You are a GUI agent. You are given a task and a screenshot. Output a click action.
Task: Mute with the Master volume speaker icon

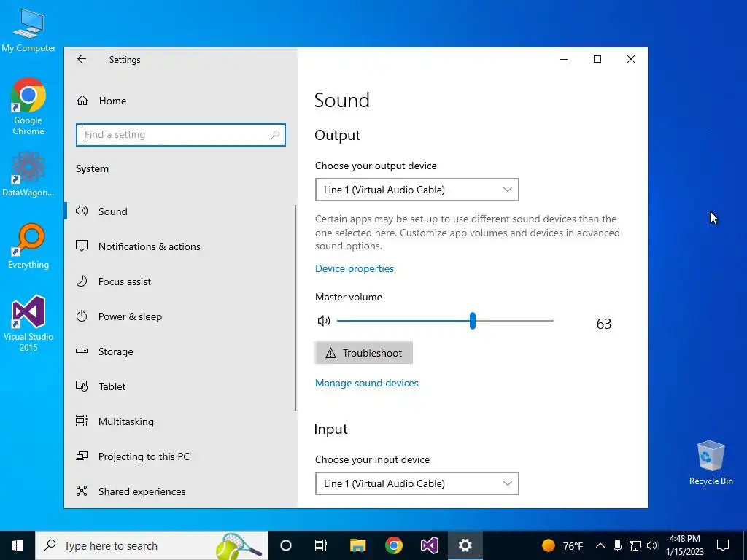coord(324,321)
